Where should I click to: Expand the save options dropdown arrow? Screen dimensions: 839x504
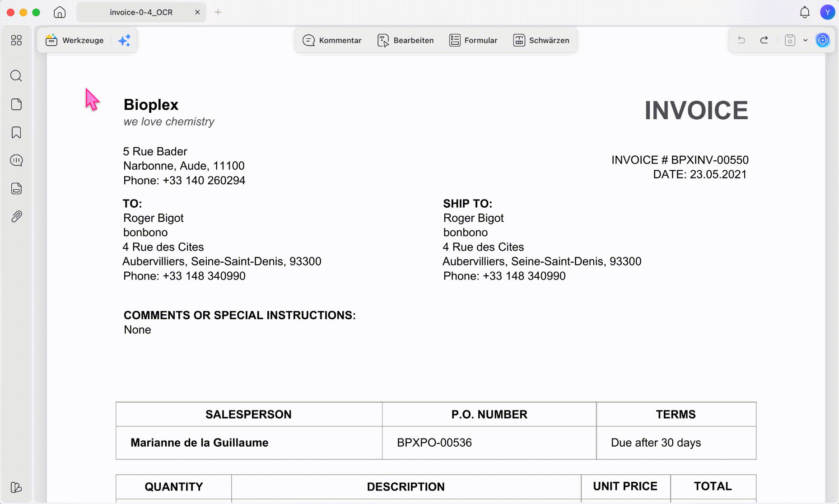click(805, 40)
